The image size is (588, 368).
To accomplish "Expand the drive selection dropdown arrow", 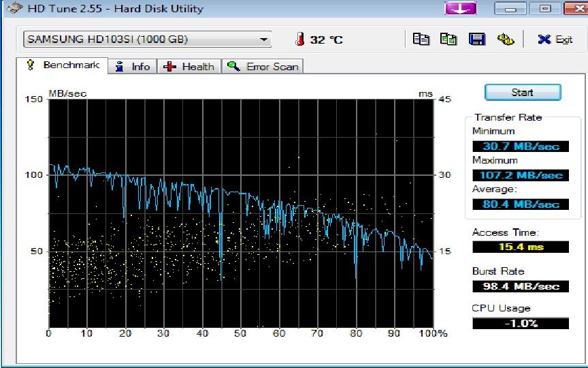I will pyautogui.click(x=264, y=40).
